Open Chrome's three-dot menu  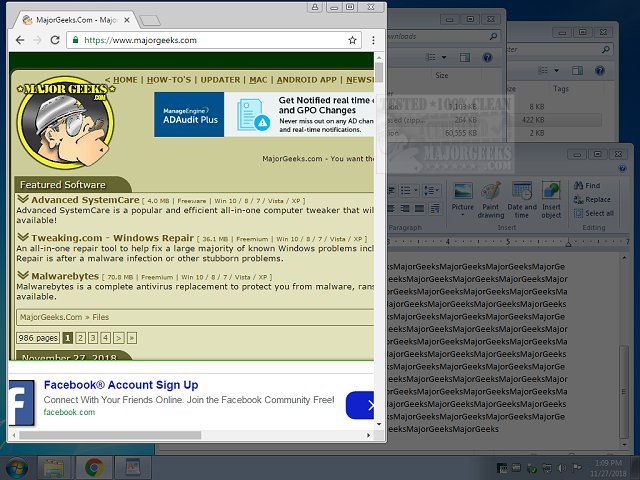pyautogui.click(x=374, y=40)
